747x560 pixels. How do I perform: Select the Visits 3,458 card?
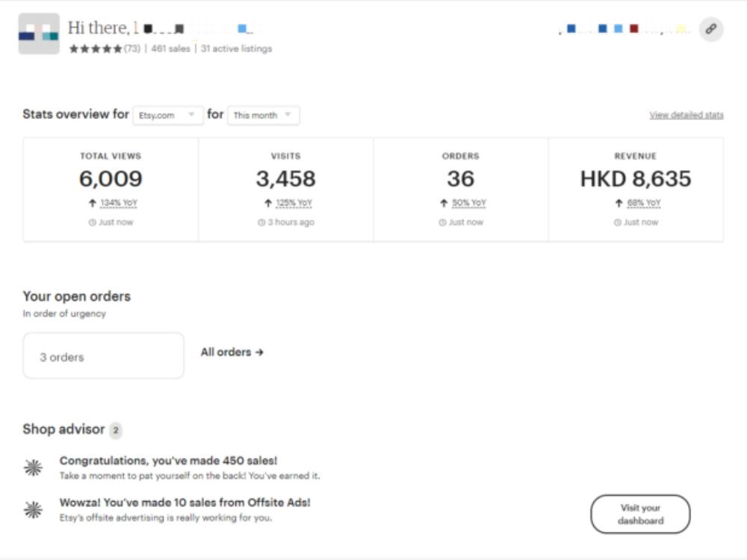(286, 190)
